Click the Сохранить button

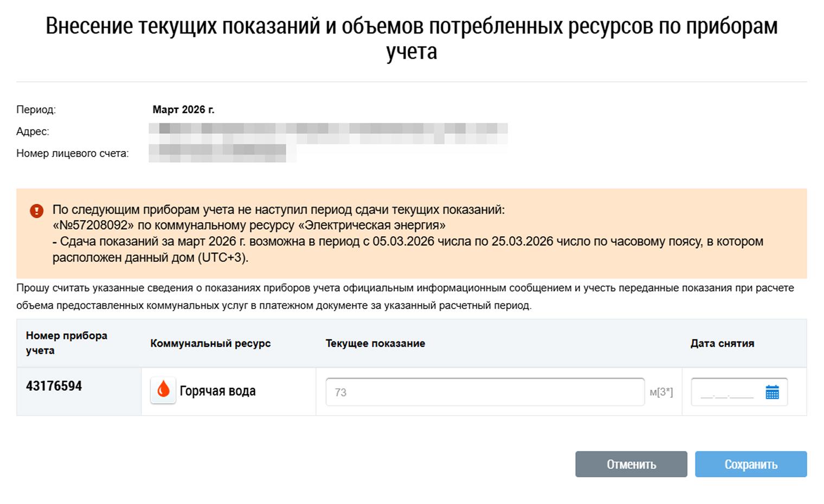coord(751,464)
